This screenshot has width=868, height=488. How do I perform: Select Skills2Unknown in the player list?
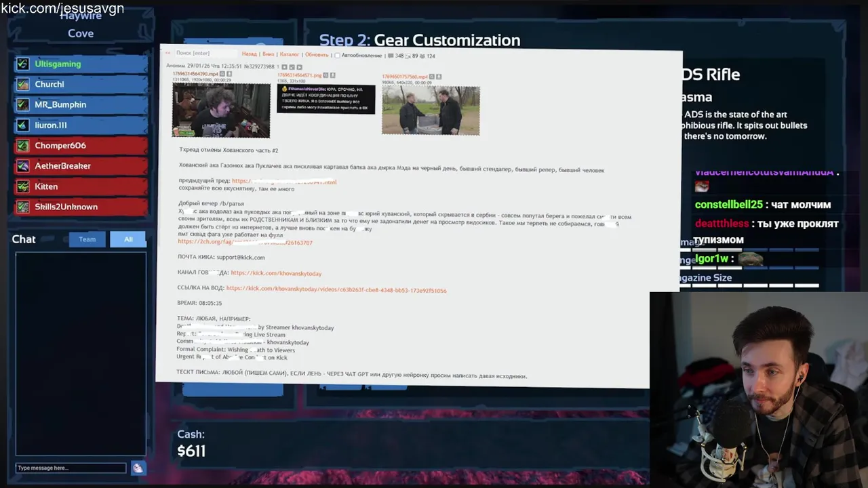[81, 207]
